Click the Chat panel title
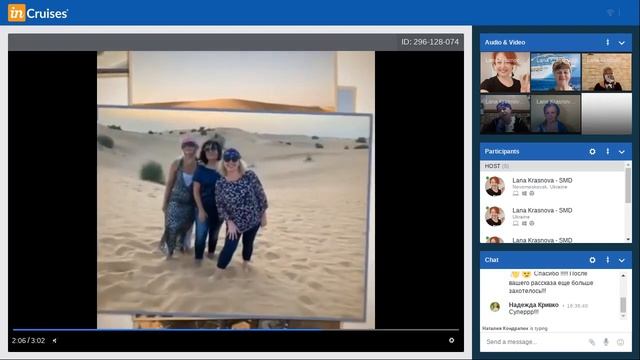The image size is (640, 360). (x=491, y=260)
